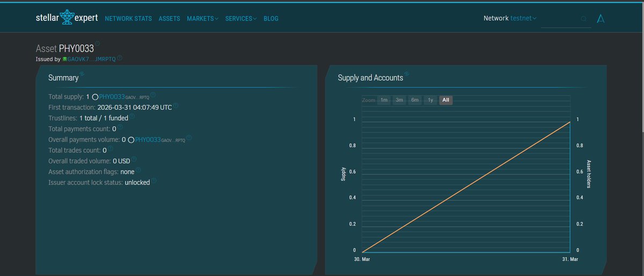This screenshot has height=276, width=644.
Task: Set chart zoom to 1y
Action: [x=430, y=100]
